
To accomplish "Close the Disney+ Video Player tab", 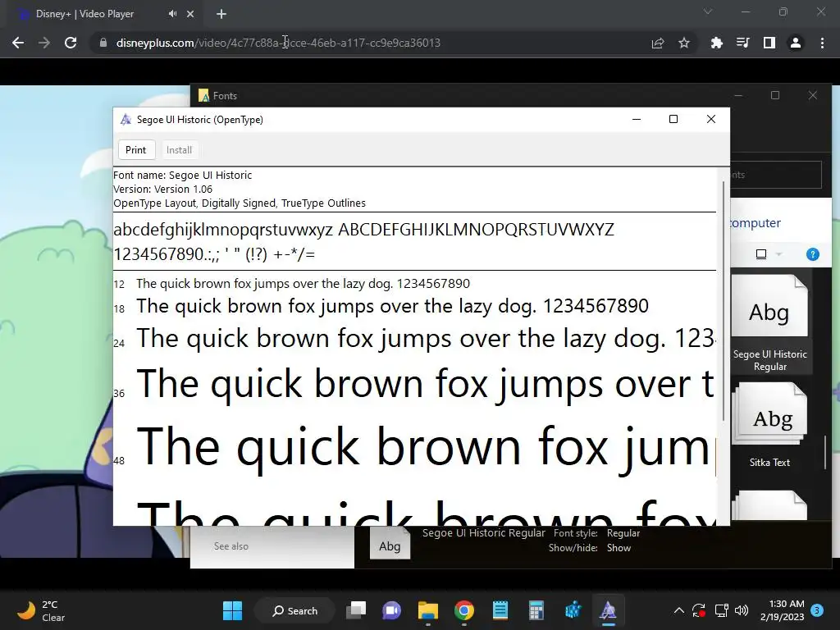I will (x=190, y=14).
